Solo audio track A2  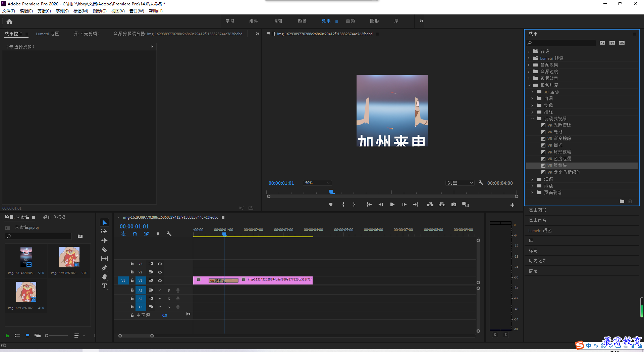click(169, 299)
